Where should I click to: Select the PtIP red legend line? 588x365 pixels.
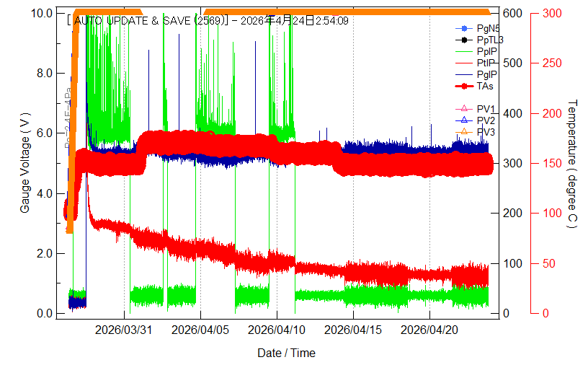click(x=464, y=63)
